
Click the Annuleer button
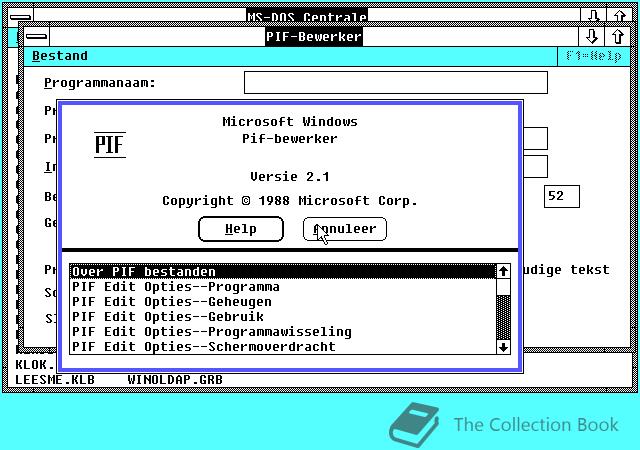point(345,229)
